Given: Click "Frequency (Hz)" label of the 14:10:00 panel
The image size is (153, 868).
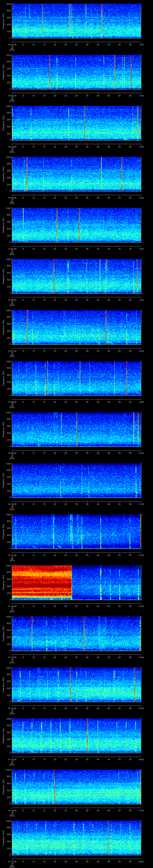Looking at the screenshot, I should tap(3, 480).
